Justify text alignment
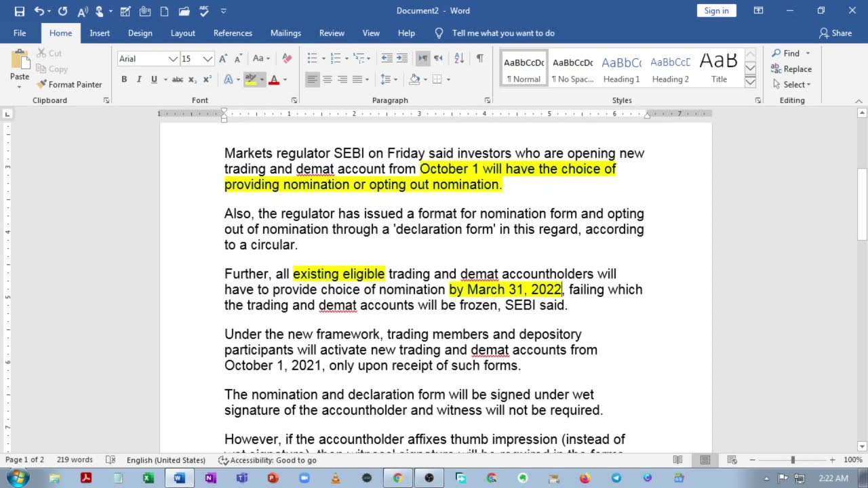 pyautogui.click(x=357, y=79)
